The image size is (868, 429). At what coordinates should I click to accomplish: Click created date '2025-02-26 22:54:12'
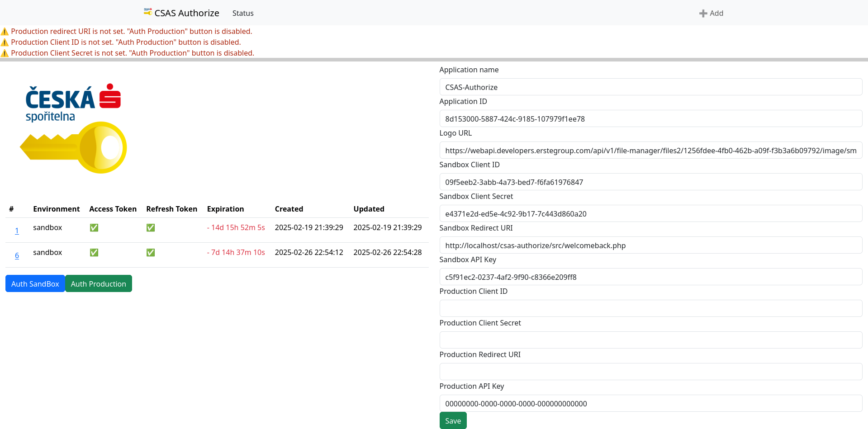pyautogui.click(x=309, y=252)
